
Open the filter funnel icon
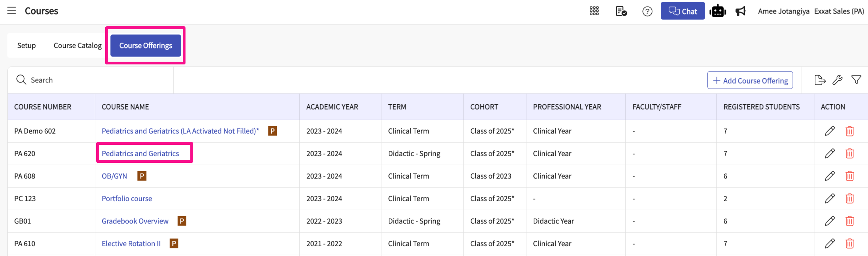[856, 80]
